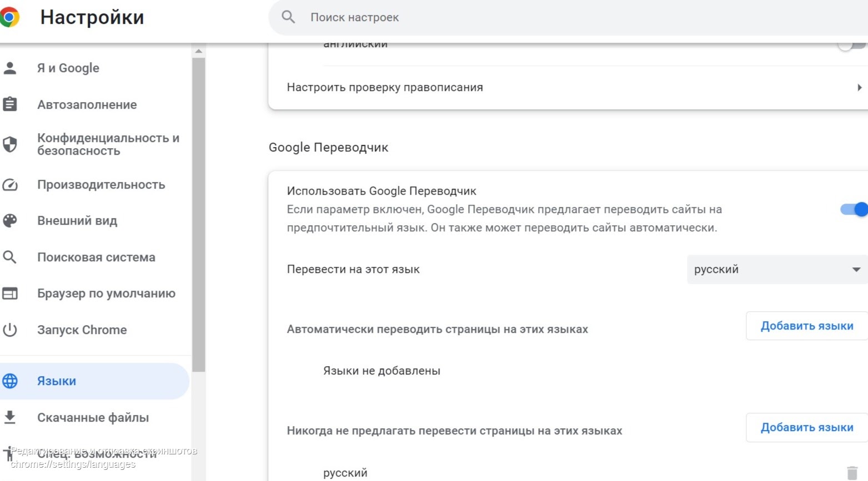Click the palette icon for Внешний вид
Image resolution: width=868 pixels, height=481 pixels.
(10, 221)
